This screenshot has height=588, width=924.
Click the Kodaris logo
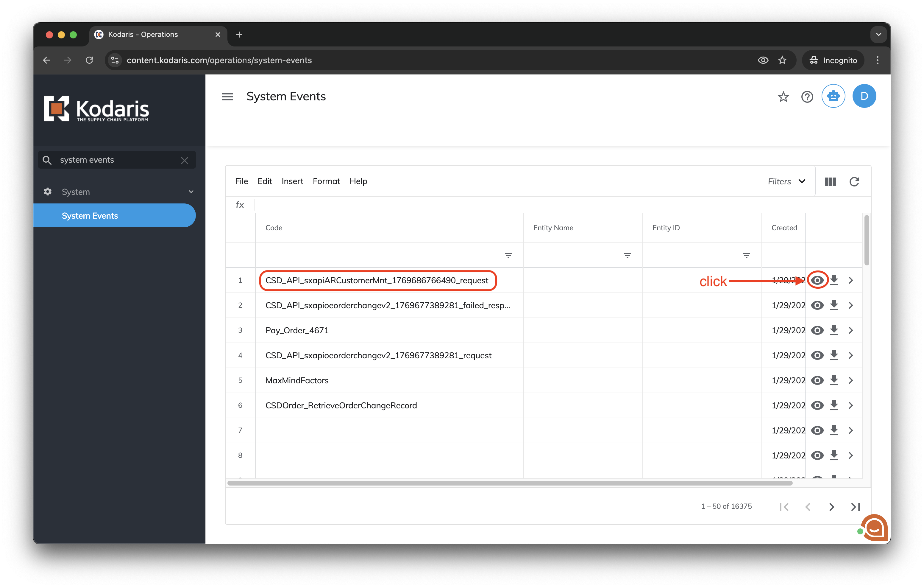tap(96, 109)
